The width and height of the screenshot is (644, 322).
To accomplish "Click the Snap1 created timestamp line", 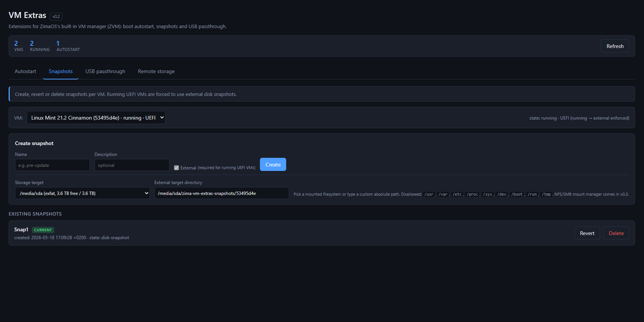I will [x=72, y=238].
